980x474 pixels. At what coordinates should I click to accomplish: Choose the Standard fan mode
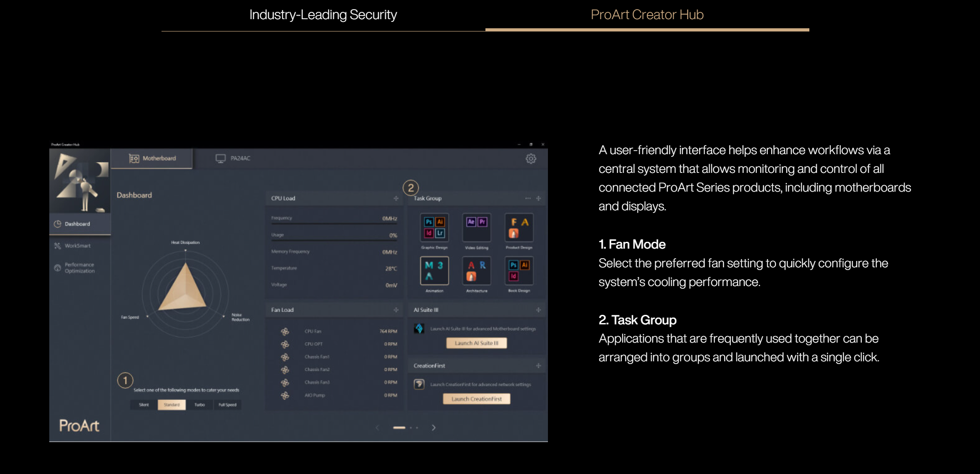[172, 405]
